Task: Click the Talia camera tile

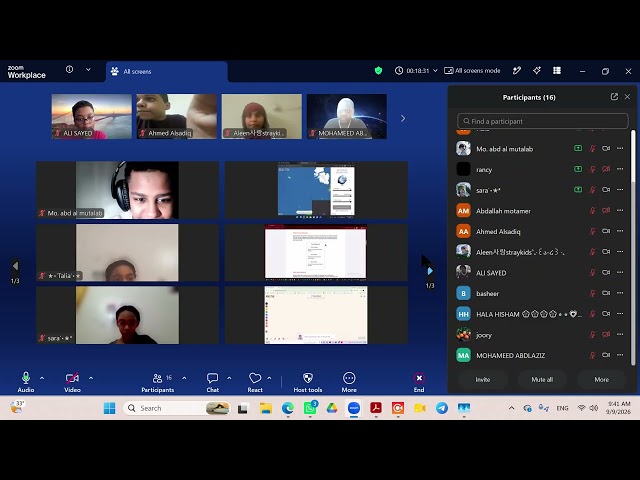Action: pyautogui.click(x=127, y=253)
